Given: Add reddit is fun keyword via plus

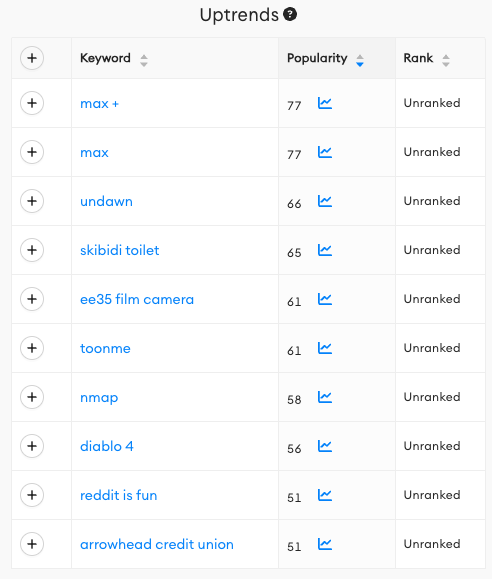Looking at the screenshot, I should coord(32,495).
